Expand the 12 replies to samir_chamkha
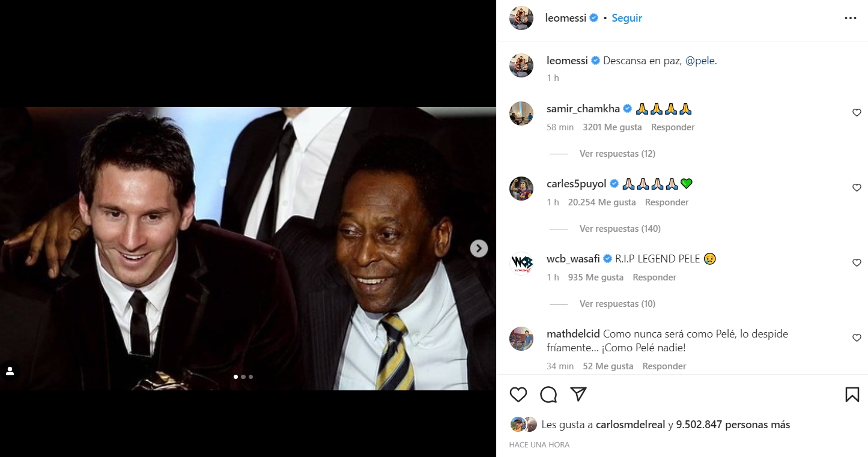 pyautogui.click(x=617, y=154)
